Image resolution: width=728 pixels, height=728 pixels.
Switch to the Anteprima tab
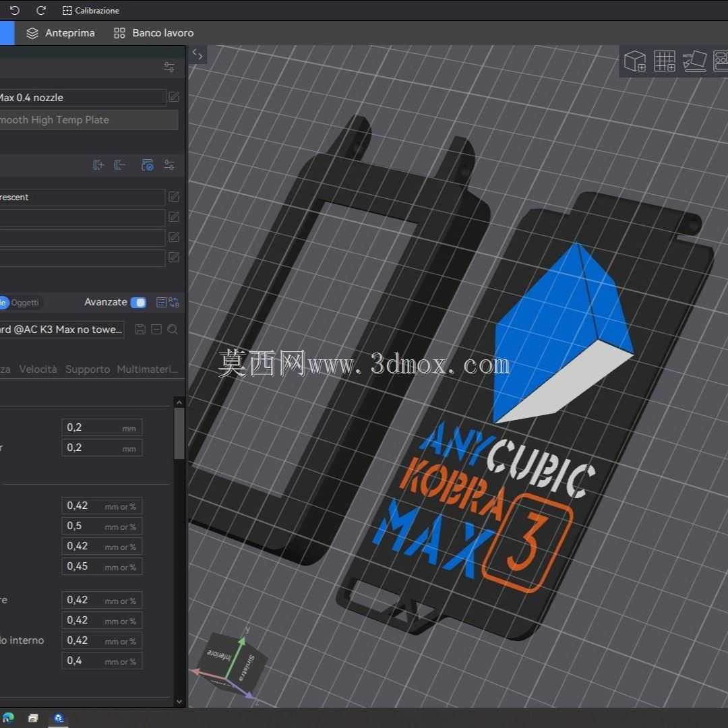(61, 33)
